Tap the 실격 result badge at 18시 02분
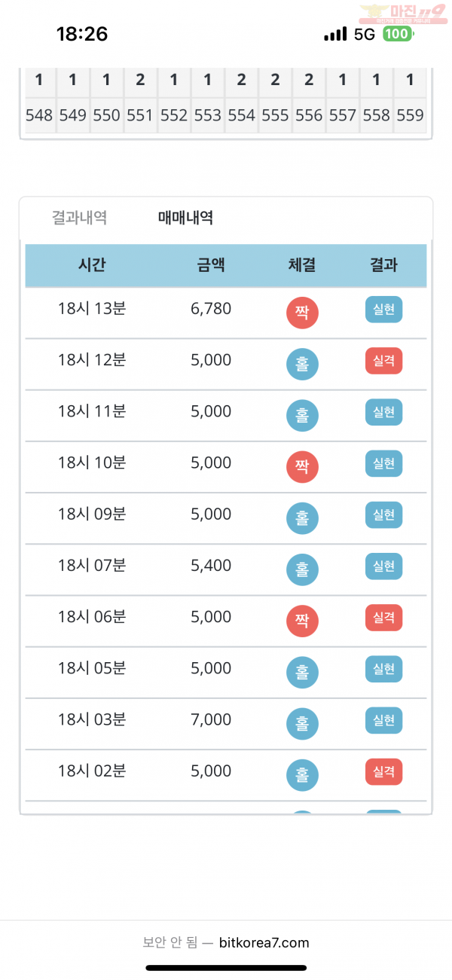This screenshot has width=452, height=980. pos(383,771)
